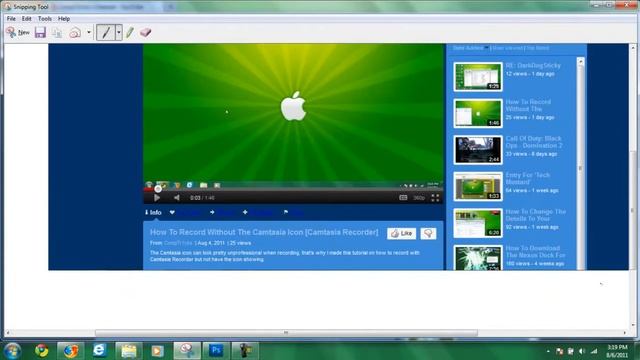
Task: Select the Highlighter tool
Action: pyautogui.click(x=130, y=32)
